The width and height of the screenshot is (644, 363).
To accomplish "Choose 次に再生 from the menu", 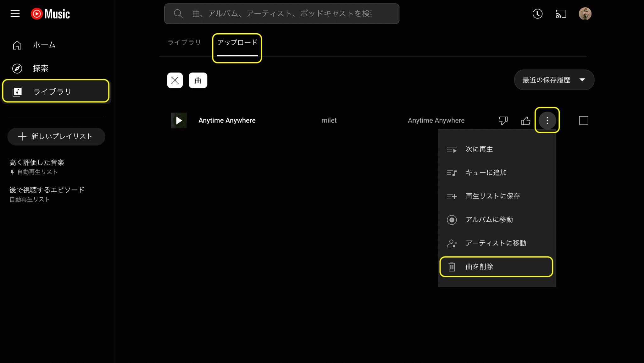I will pyautogui.click(x=497, y=149).
